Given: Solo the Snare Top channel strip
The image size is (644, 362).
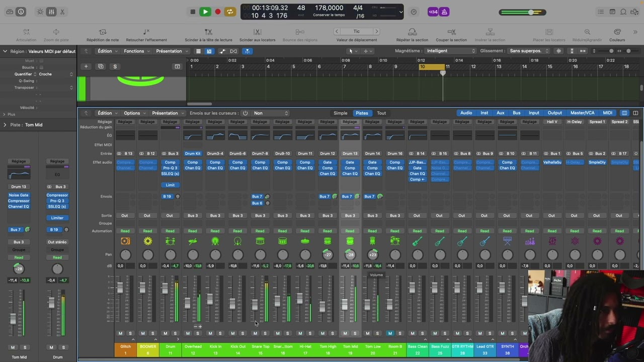Looking at the screenshot, I should 265,333.
